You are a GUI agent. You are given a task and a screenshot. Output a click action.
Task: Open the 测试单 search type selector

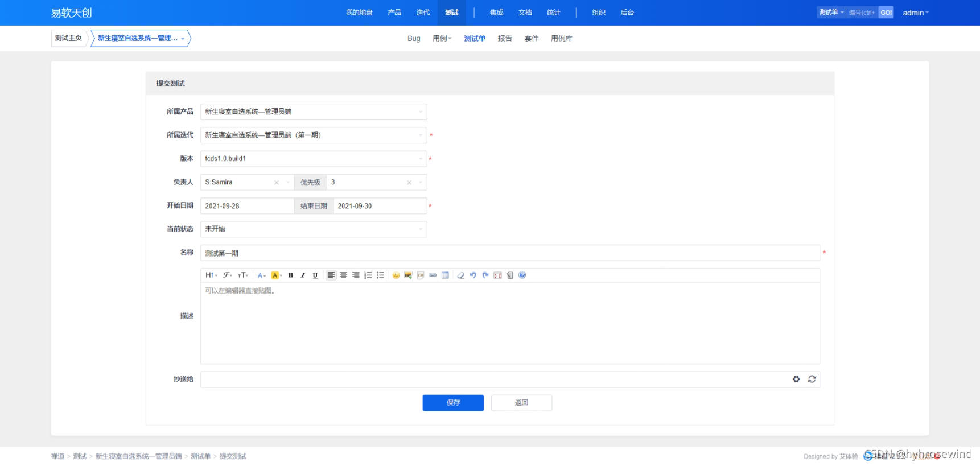coord(831,13)
